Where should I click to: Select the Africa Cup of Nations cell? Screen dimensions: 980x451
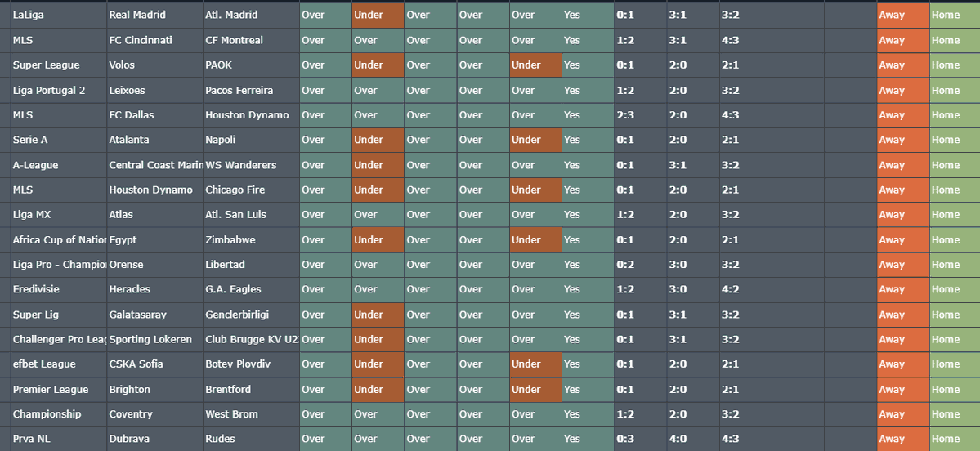(59, 240)
